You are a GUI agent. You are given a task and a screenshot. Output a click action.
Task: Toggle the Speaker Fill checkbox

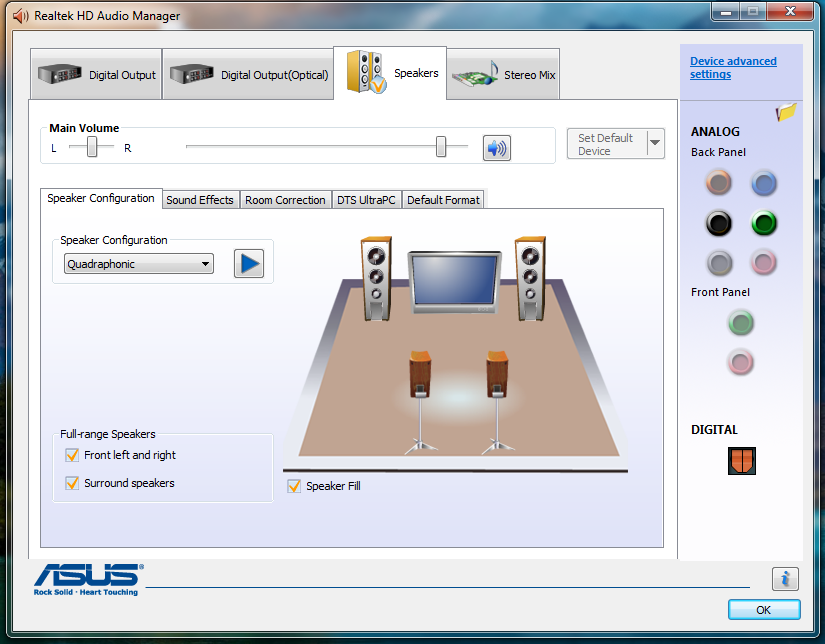(x=294, y=486)
